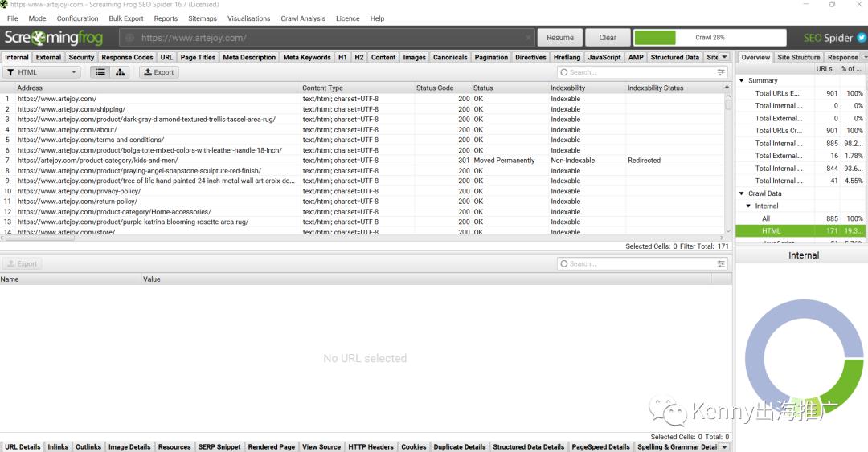Click the Twitter bird icon
Image resolution: width=868 pixels, height=452 pixels.
coord(861,38)
